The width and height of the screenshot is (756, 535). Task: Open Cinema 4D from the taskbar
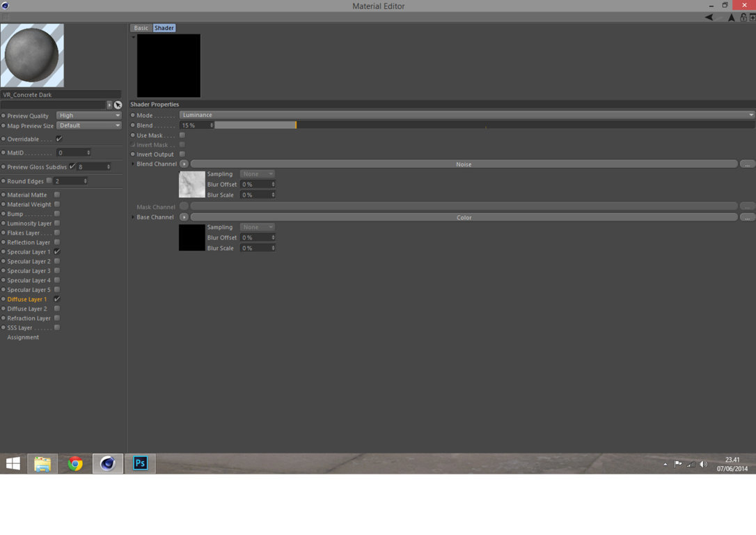[x=107, y=464]
